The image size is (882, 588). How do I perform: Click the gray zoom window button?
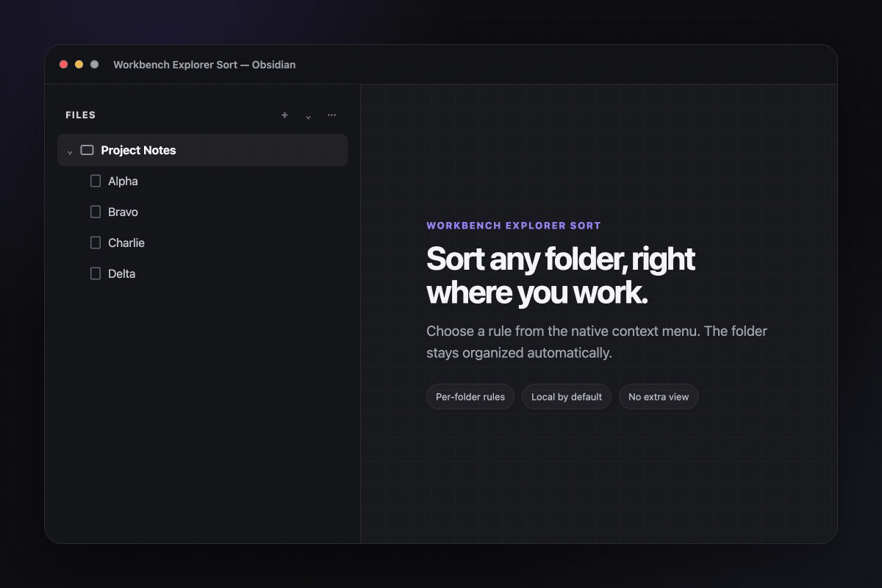[95, 65]
